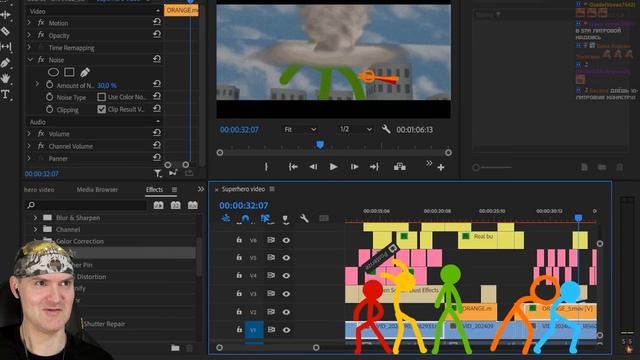Image resolution: width=640 pixels, height=360 pixels.
Task: Expand Volume audio effect
Action: [x=29, y=133]
